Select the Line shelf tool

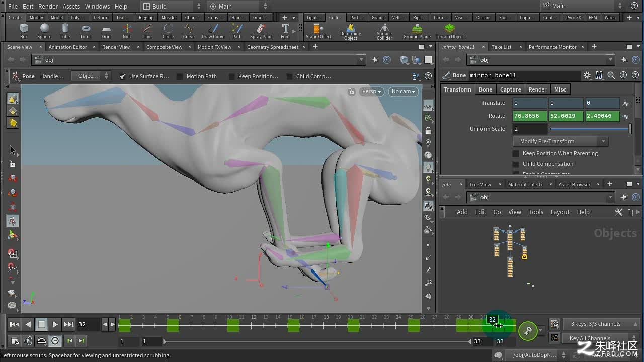(x=147, y=31)
